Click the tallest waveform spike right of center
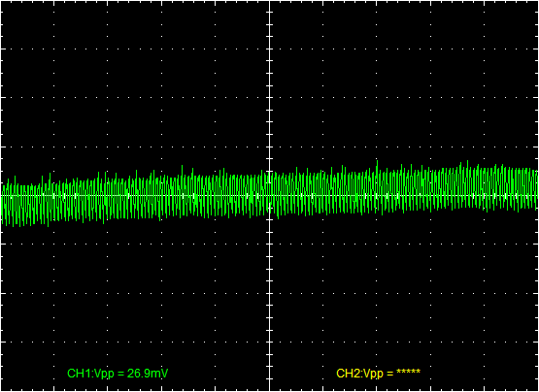Viewport: 539px width, 392px height. [x=377, y=164]
